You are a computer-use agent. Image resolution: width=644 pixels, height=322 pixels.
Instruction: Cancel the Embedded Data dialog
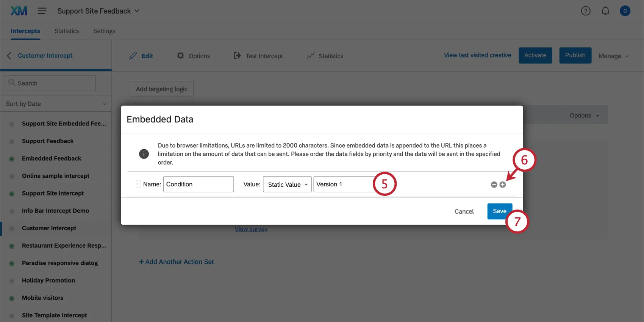pos(464,211)
